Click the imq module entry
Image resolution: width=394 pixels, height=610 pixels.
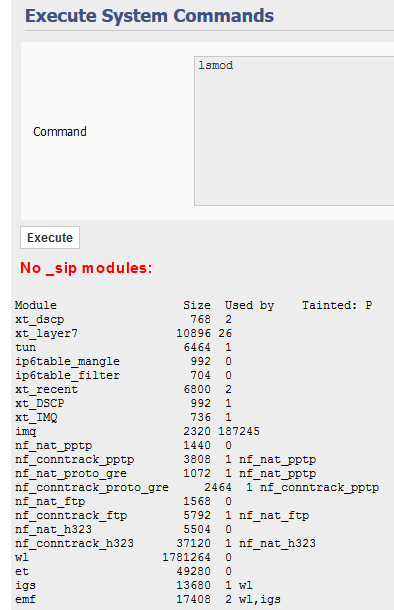click(x=26, y=431)
